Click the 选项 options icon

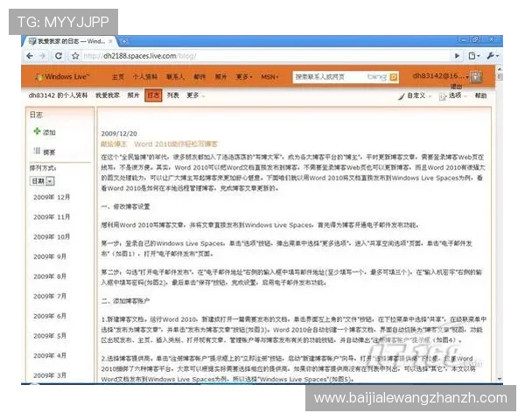pyautogui.click(x=443, y=96)
